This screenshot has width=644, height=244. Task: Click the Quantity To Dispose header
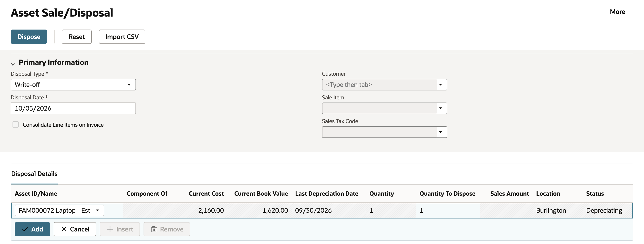pos(447,194)
